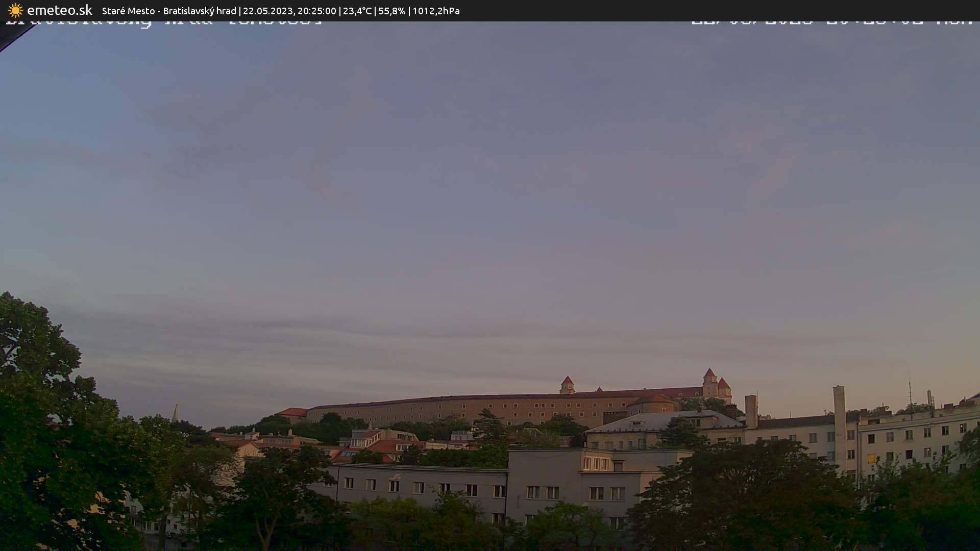Click the 55,8% humidity reading
980x551 pixels.
[391, 11]
